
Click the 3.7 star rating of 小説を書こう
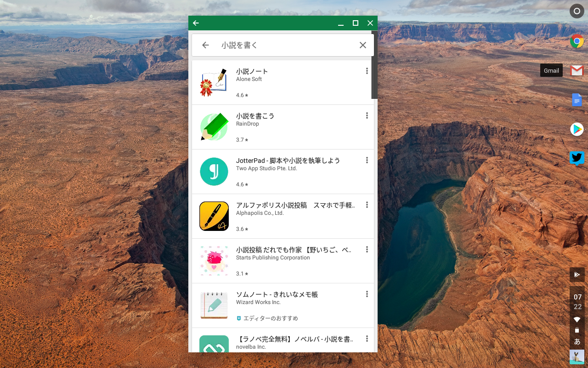coord(242,140)
